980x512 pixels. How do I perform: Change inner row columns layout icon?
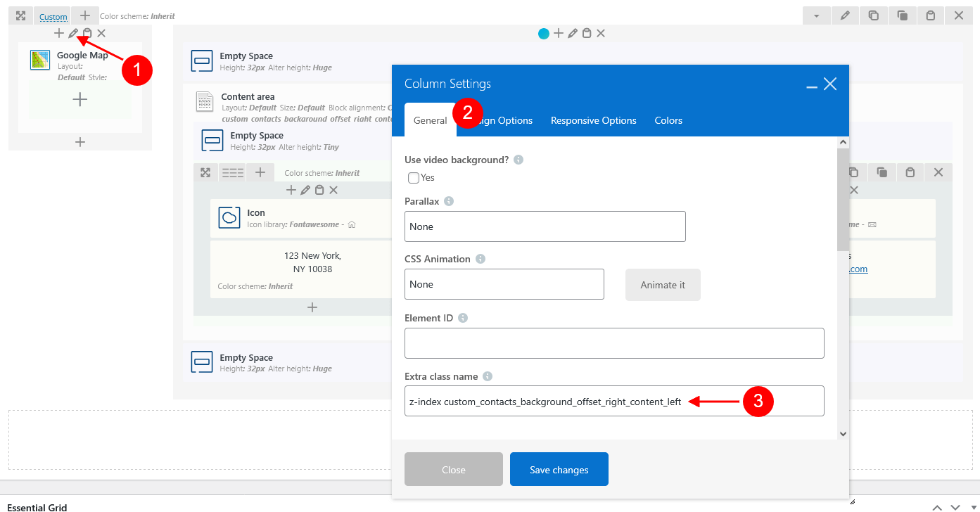(233, 172)
